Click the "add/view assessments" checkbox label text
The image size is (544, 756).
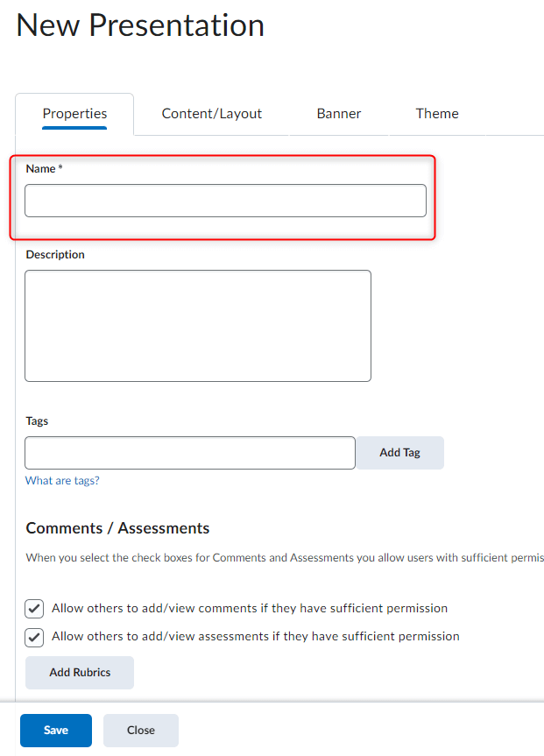256,637
